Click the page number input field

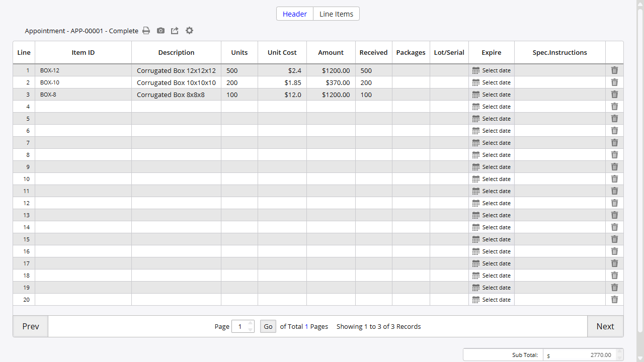coord(239,327)
